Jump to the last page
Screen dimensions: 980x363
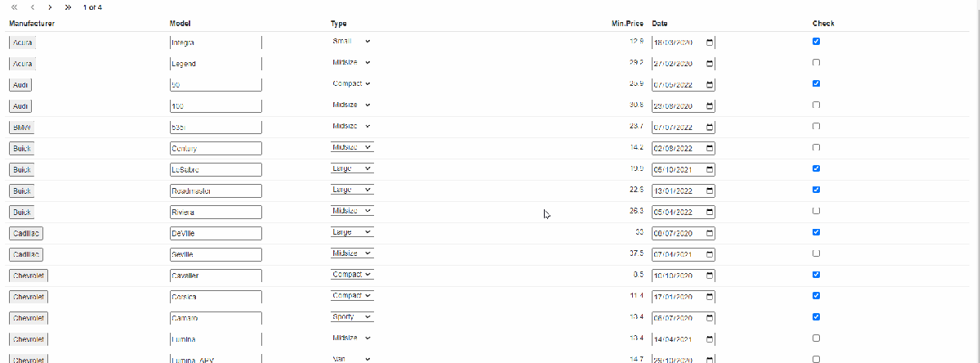(68, 7)
